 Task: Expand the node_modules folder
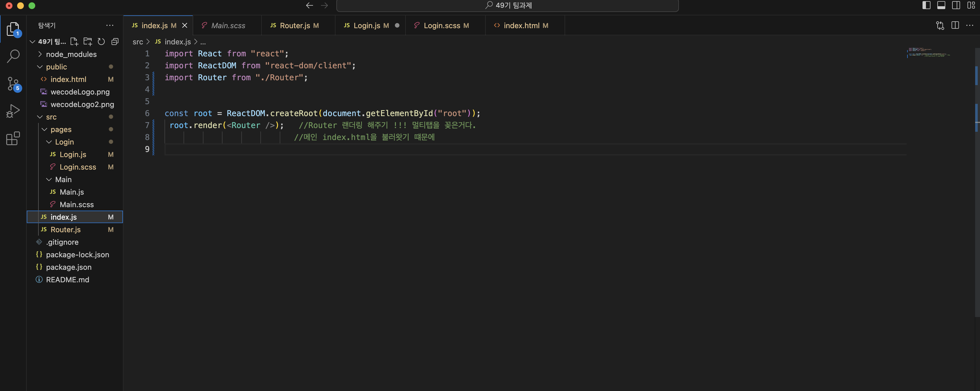tap(75, 54)
